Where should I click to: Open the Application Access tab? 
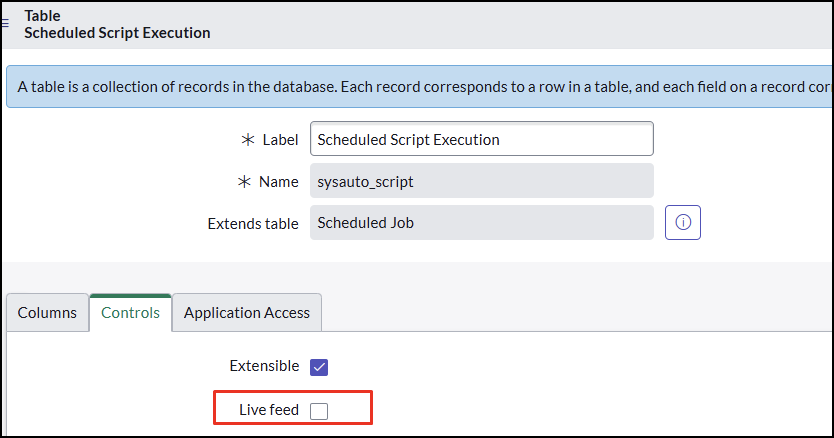(247, 312)
